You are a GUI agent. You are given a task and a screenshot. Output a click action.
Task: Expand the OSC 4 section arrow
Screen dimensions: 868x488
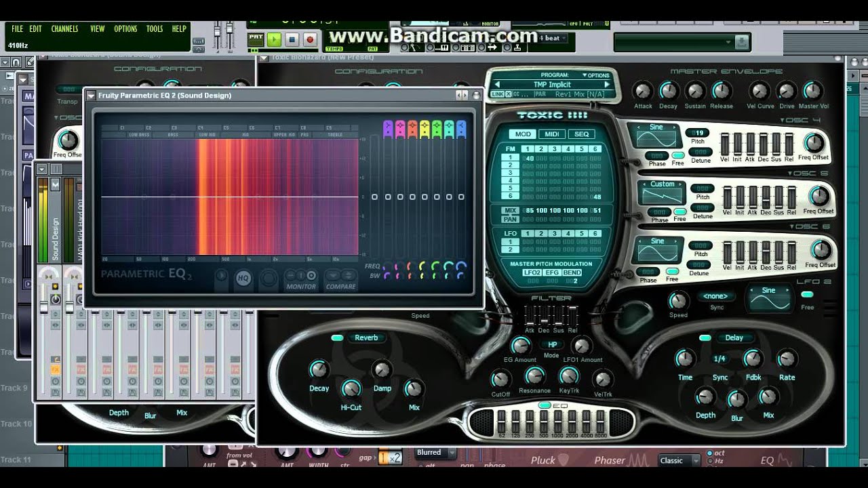(x=783, y=121)
